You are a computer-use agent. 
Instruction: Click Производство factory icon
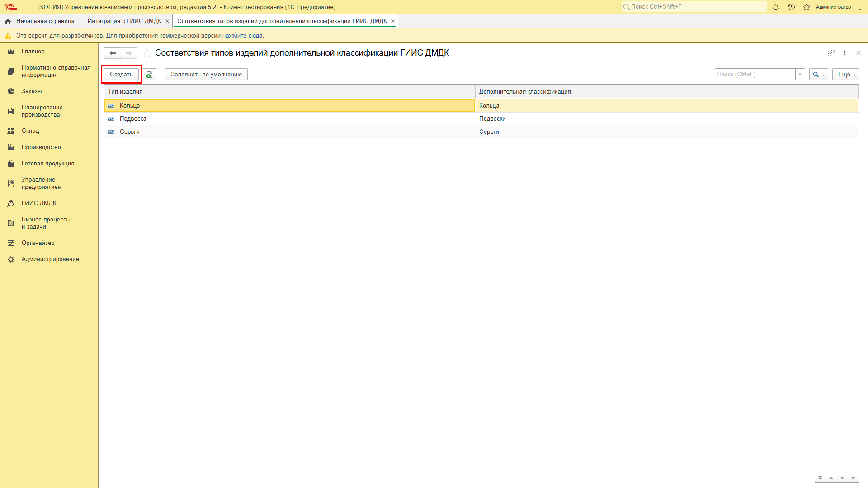[11, 147]
